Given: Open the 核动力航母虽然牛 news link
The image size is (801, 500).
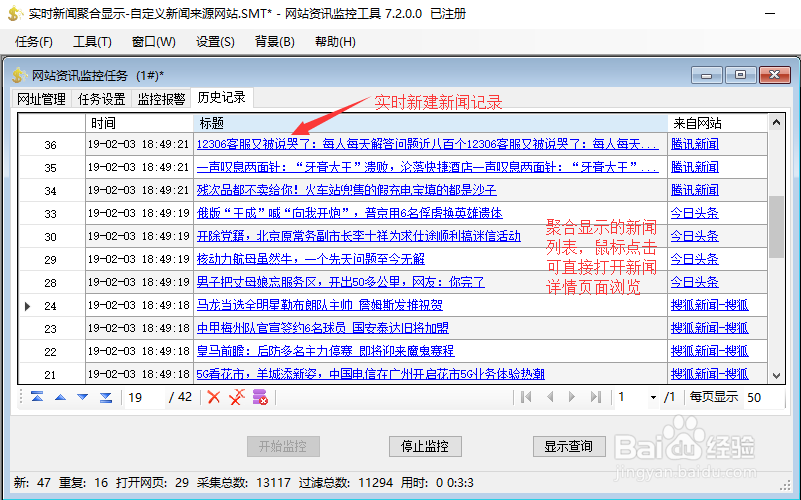Looking at the screenshot, I should [x=311, y=259].
